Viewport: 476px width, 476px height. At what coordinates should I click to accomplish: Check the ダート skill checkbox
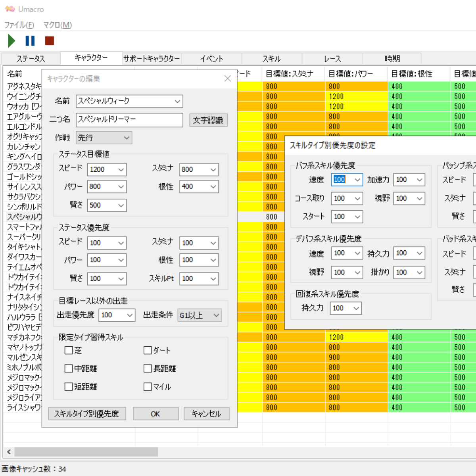click(x=148, y=350)
